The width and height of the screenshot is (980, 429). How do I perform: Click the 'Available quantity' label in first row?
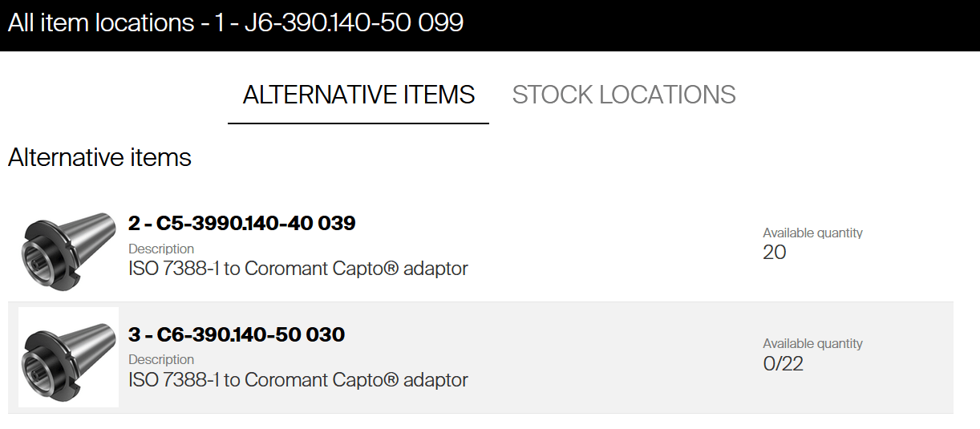[812, 233]
